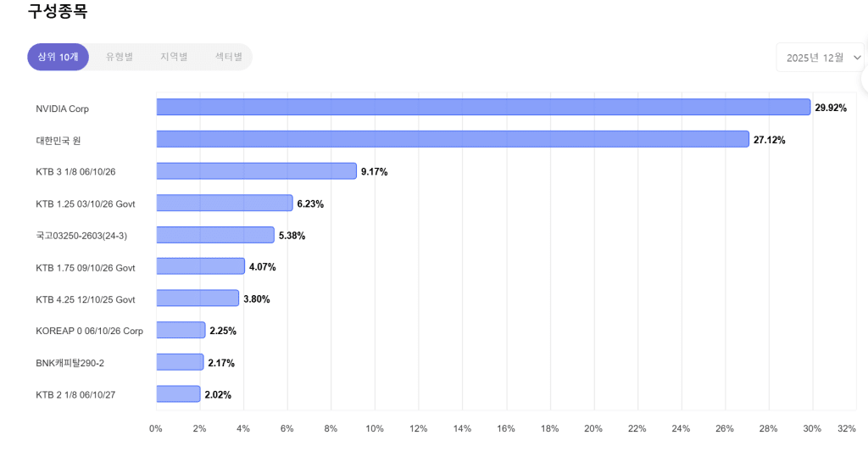Screen dimensions: 868x463
Task: Click the KTB 2 1/8 06/10/27 bar
Action: click(178, 394)
